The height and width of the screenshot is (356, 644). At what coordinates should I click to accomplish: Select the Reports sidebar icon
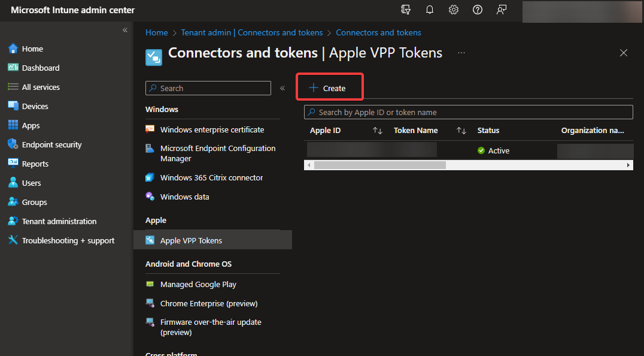pos(14,163)
